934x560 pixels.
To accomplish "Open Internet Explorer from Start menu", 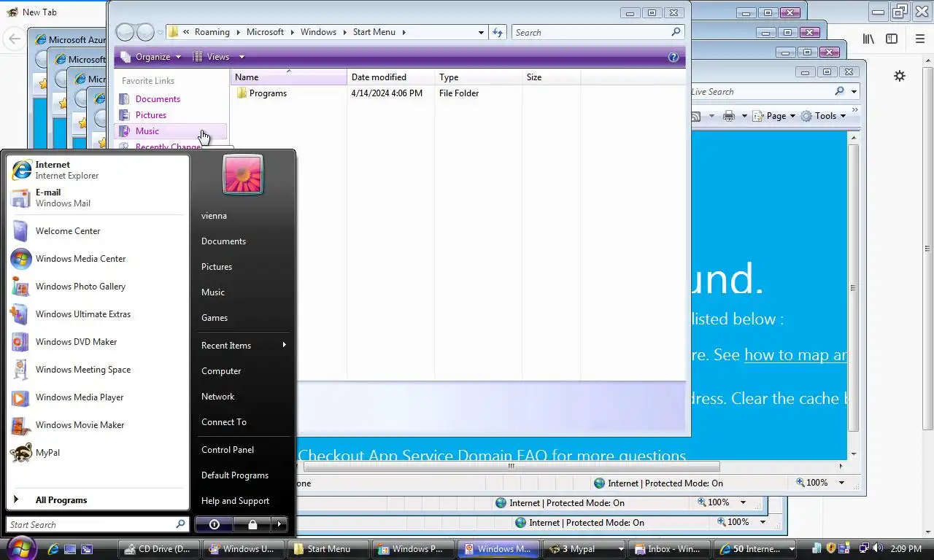I will [x=97, y=170].
